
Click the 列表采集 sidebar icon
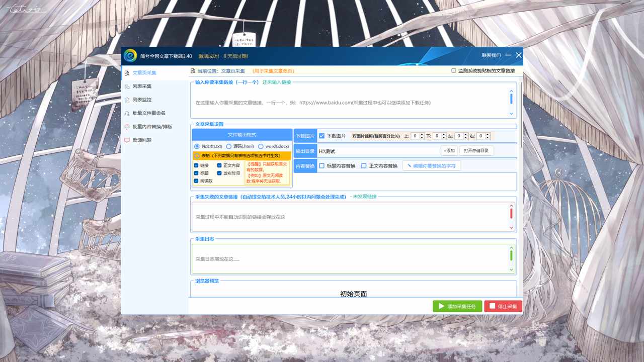[x=127, y=86]
